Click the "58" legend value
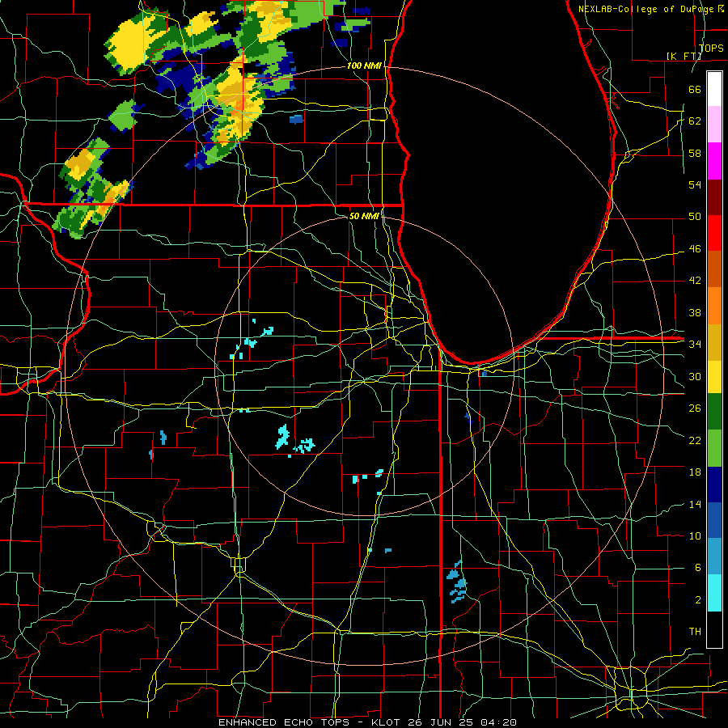Viewport: 728px width, 728px height. (x=695, y=153)
